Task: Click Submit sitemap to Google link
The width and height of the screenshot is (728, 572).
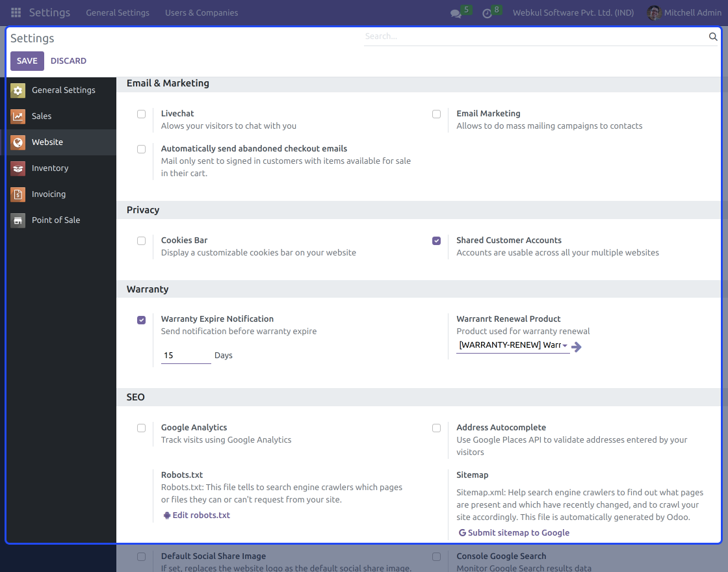Action: pyautogui.click(x=514, y=532)
